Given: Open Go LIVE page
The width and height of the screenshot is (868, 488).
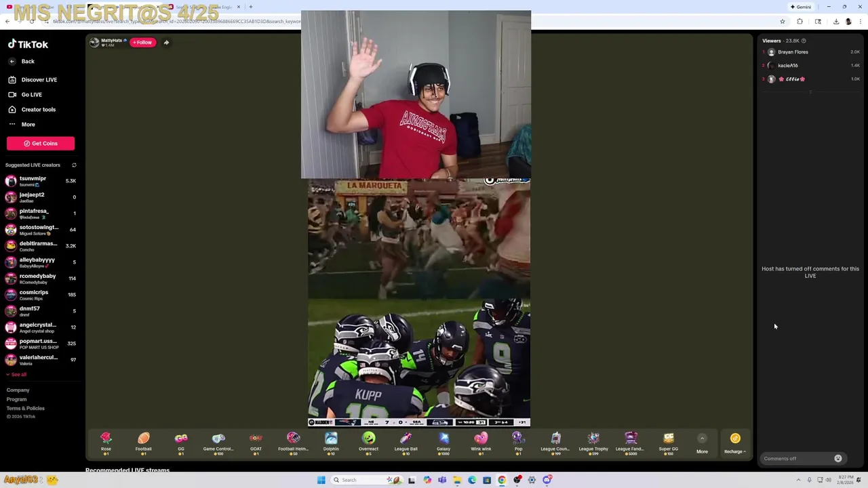Looking at the screenshot, I should 26,95.
